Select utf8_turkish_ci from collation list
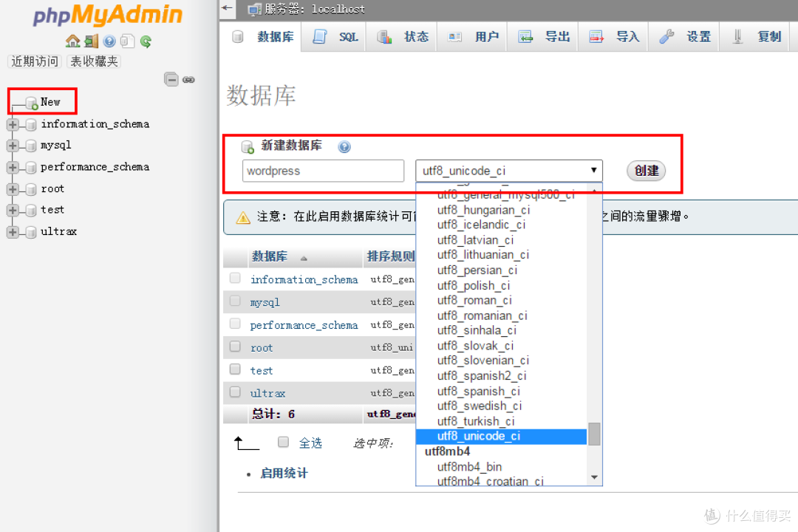 (501, 421)
